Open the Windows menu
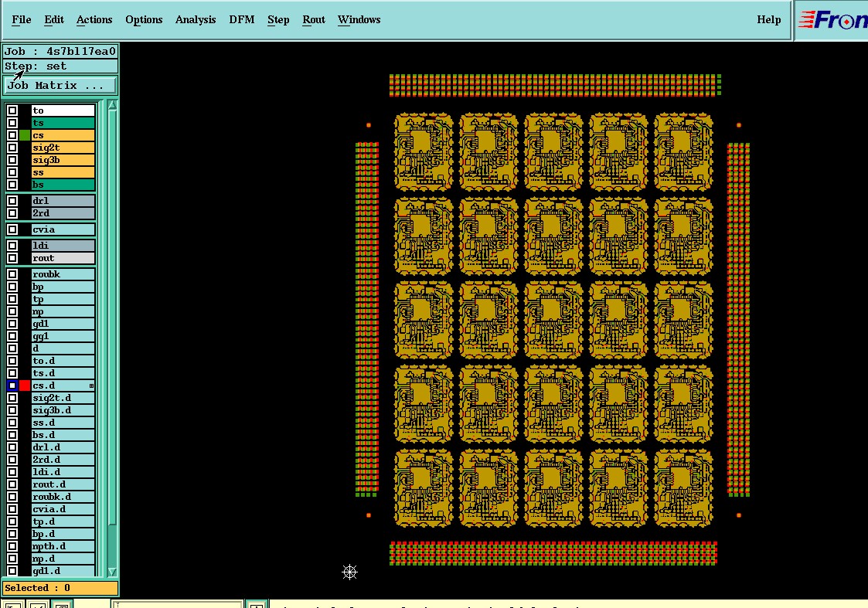Image resolution: width=868 pixels, height=608 pixels. coord(359,20)
